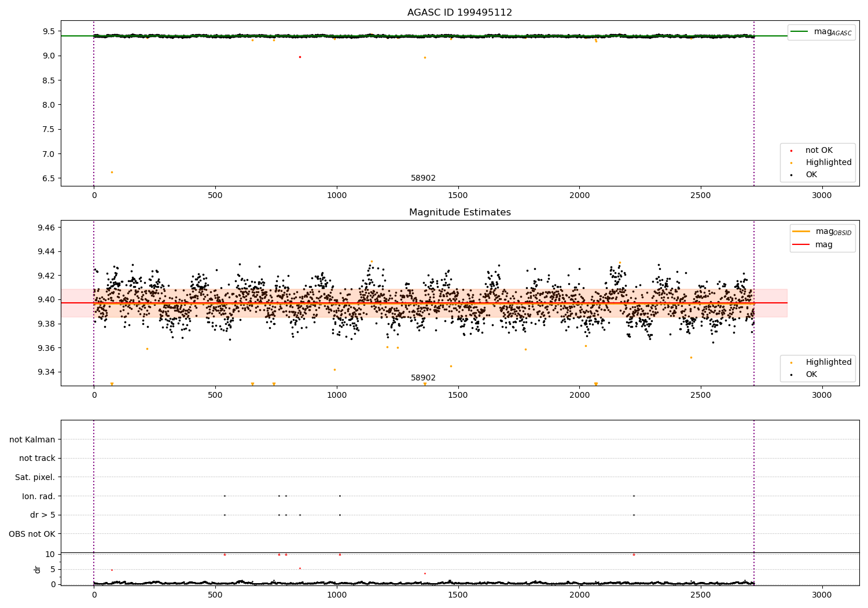Click the 7.5 y-axis tick label
This screenshot has height=608, width=868.
49,129
